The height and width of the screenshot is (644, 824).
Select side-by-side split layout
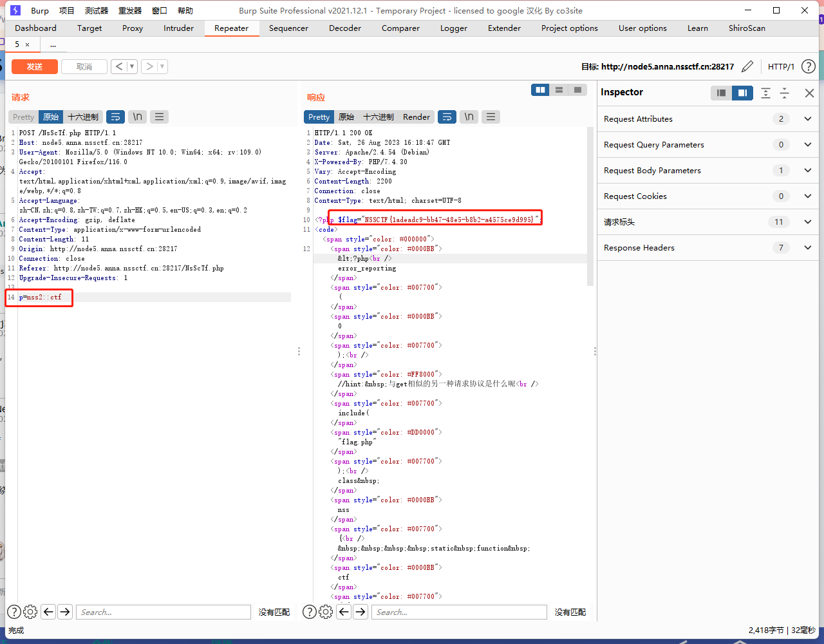[x=541, y=90]
